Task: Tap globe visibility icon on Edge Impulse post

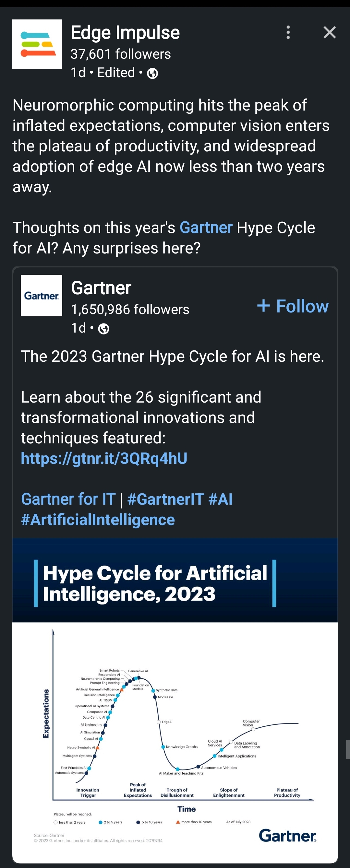Action: pos(152,73)
